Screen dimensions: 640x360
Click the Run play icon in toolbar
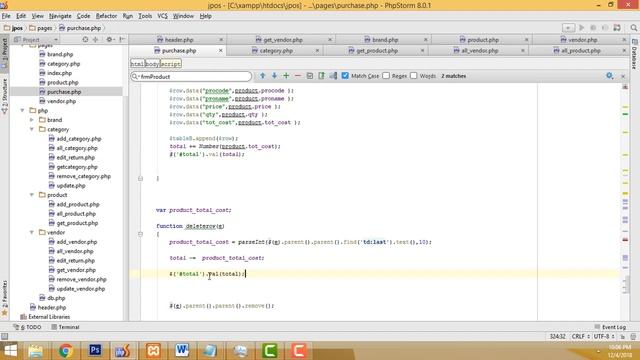582,28
